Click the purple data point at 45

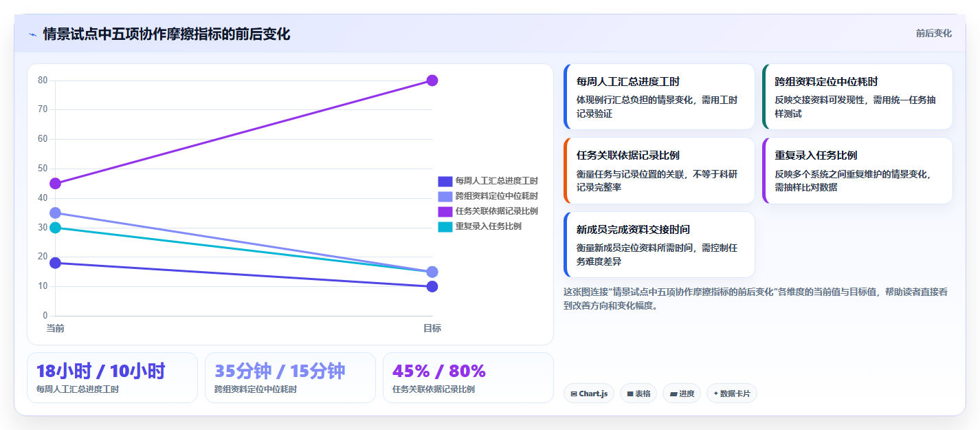pyautogui.click(x=56, y=184)
